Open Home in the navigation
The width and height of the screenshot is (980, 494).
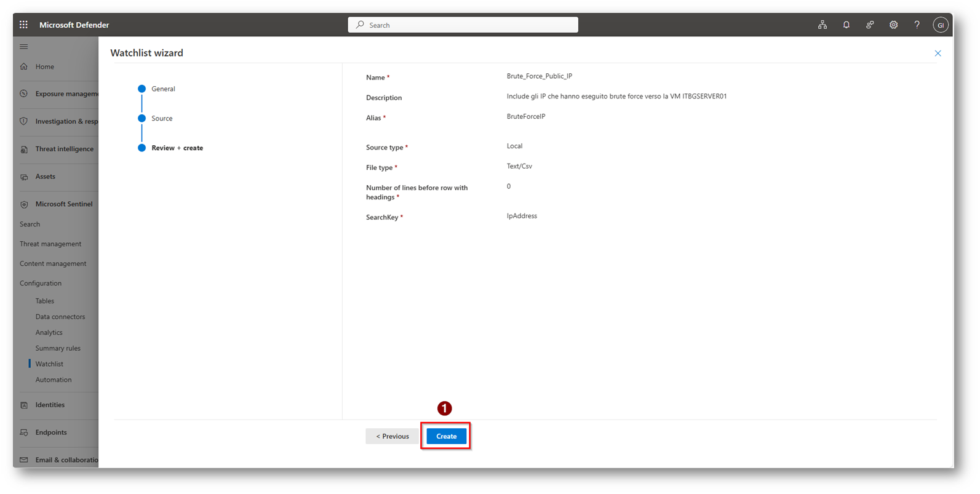[45, 66]
